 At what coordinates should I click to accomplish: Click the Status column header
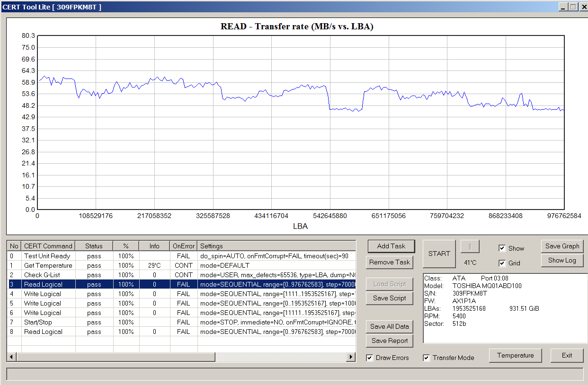point(94,246)
